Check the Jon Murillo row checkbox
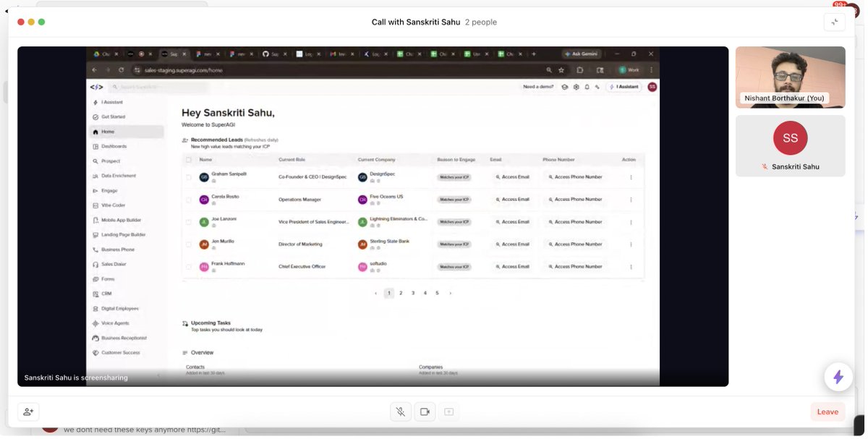The width and height of the screenshot is (868, 439). coord(189,244)
